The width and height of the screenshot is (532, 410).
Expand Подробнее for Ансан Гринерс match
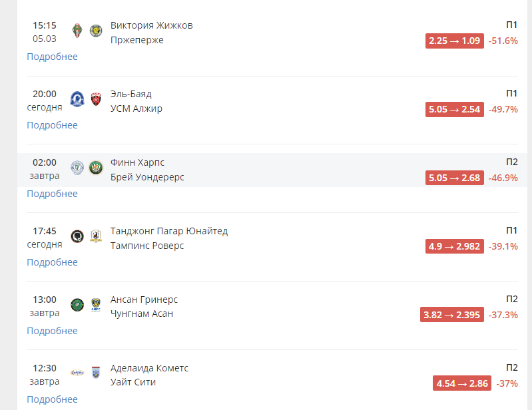pos(52,331)
